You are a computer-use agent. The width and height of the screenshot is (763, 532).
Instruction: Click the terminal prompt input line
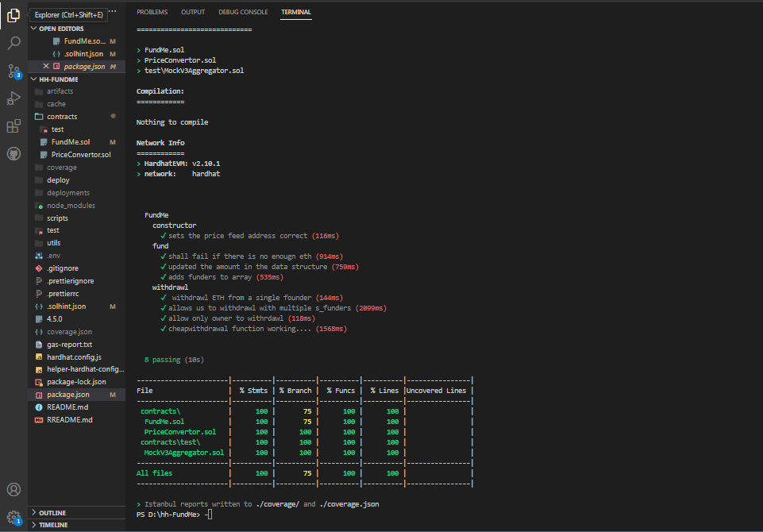[x=174, y=515]
